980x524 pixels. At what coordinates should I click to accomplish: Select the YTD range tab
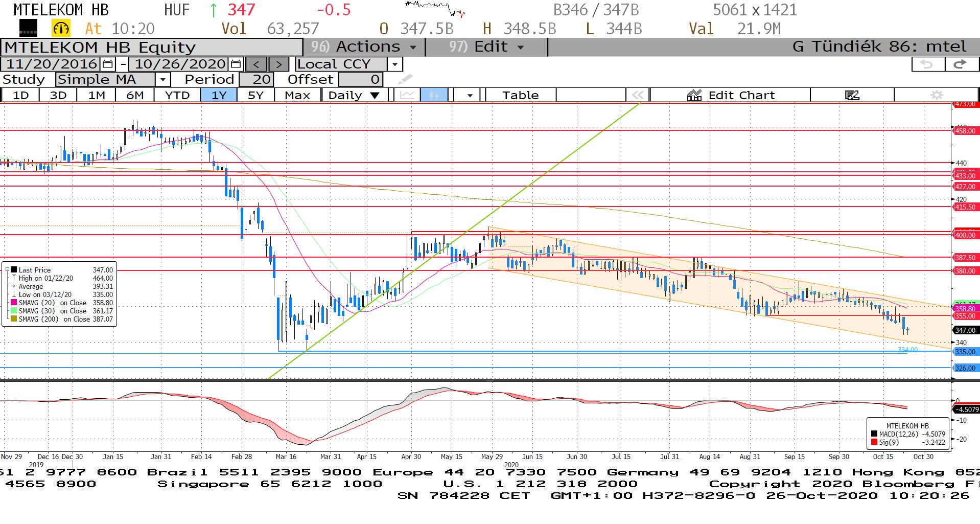pos(177,95)
